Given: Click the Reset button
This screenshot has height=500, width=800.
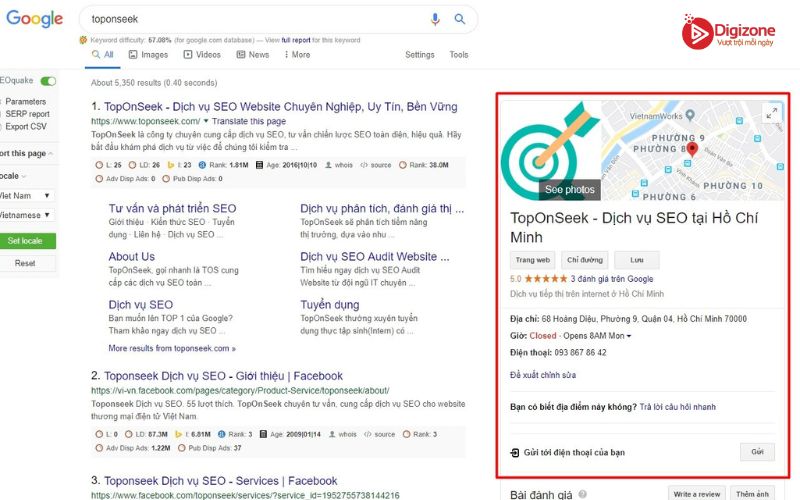Looking at the screenshot, I should click(27, 263).
